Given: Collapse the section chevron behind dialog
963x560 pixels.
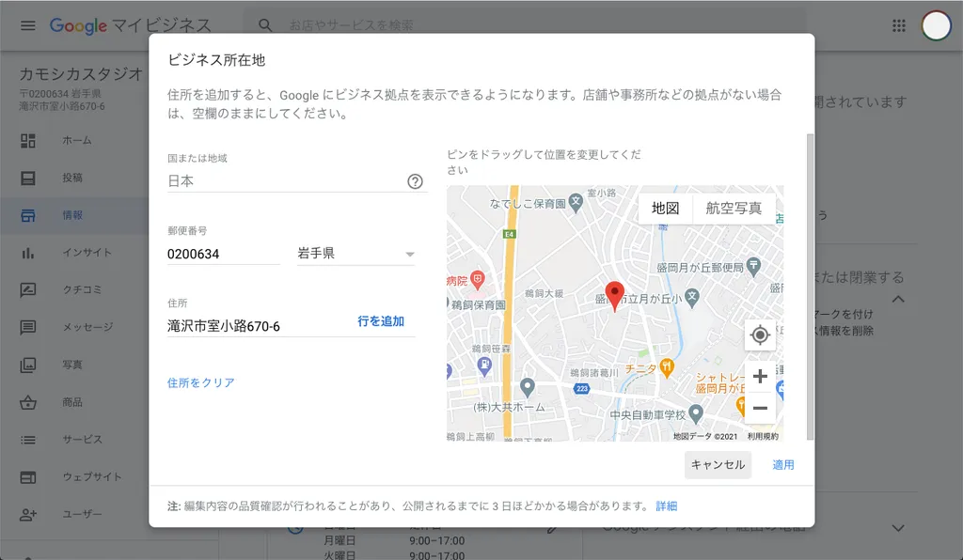Looking at the screenshot, I should coord(898,300).
